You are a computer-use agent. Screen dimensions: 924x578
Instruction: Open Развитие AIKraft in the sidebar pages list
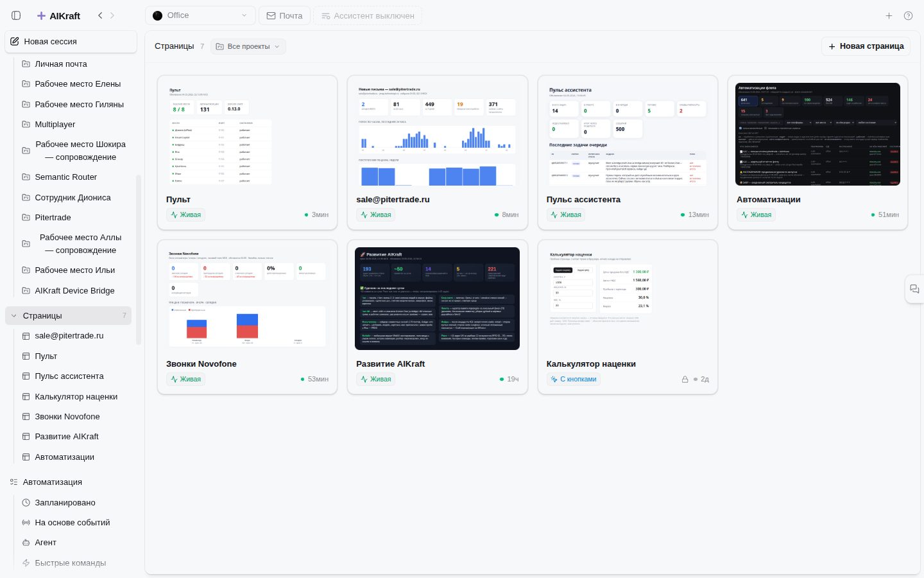(x=67, y=437)
